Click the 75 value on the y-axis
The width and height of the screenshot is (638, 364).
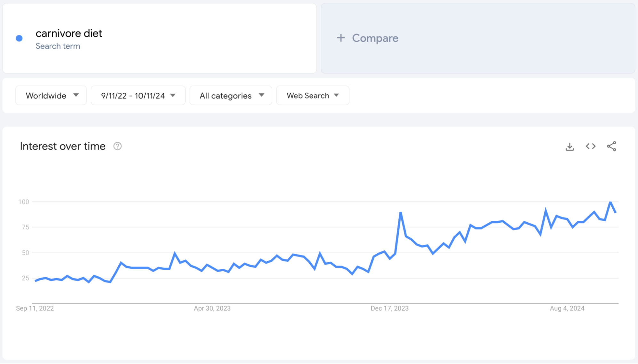click(x=25, y=227)
